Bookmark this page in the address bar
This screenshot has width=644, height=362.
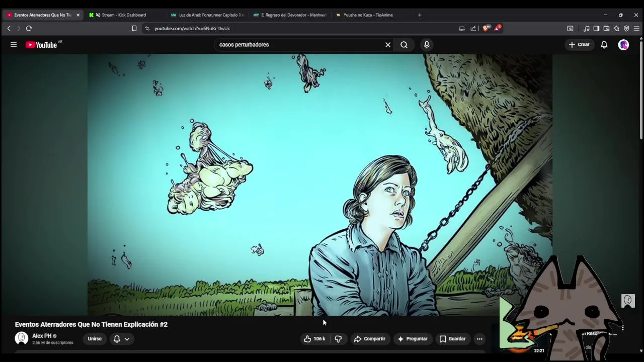(134, 29)
